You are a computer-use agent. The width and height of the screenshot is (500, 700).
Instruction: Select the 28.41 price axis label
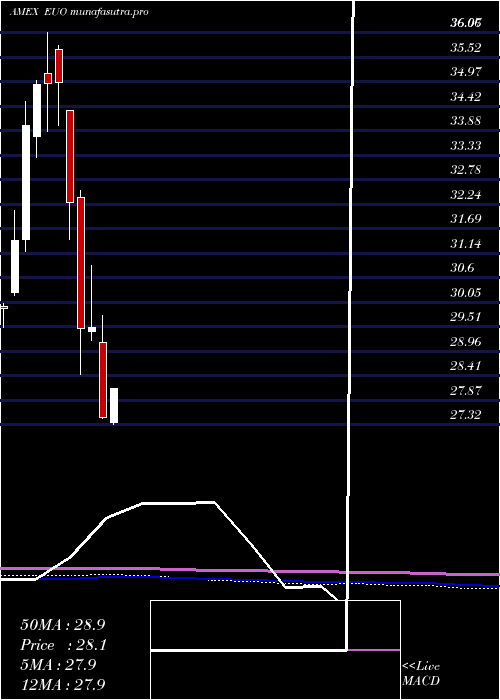[466, 366]
